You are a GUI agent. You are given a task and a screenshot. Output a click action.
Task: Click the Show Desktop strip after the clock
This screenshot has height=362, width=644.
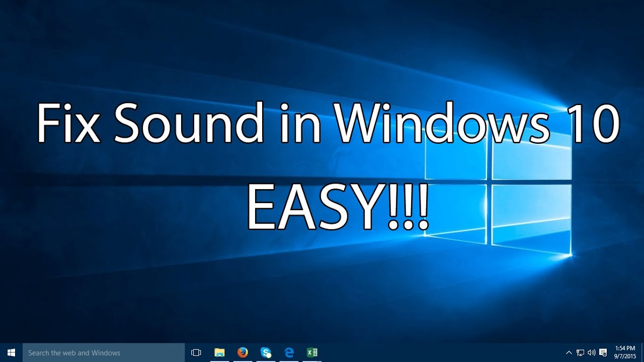click(642, 352)
